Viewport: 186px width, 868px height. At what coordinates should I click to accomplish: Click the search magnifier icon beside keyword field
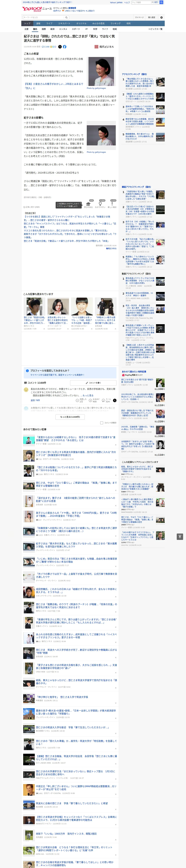tap(66, 17)
